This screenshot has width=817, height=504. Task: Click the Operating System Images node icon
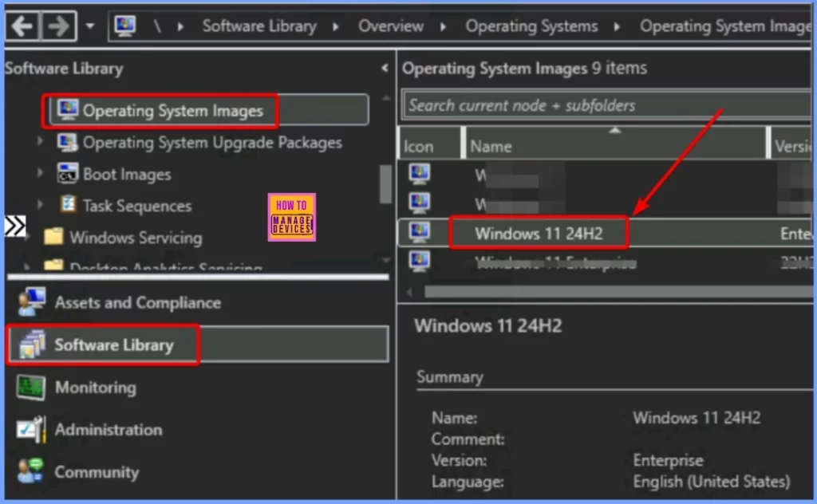pyautogui.click(x=68, y=109)
